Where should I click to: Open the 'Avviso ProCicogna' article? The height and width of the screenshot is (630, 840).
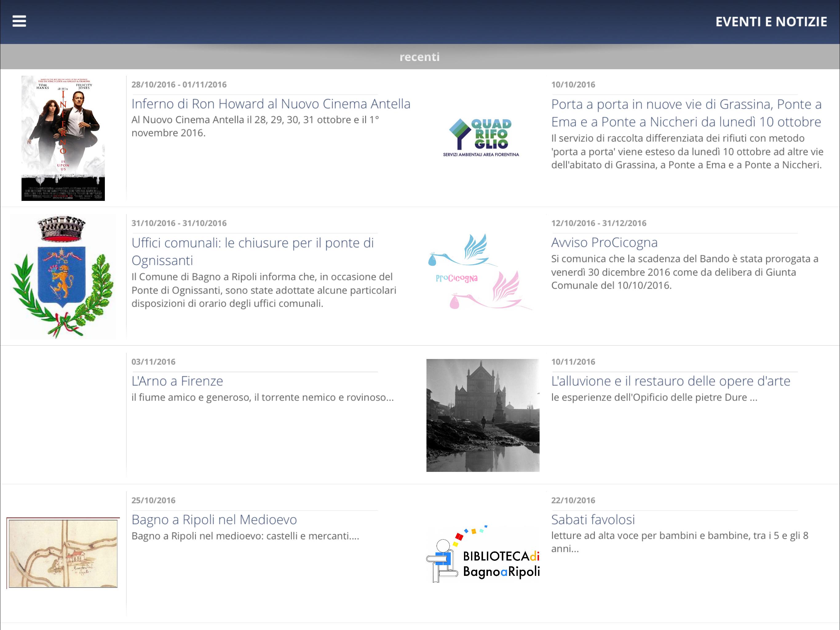click(x=604, y=242)
